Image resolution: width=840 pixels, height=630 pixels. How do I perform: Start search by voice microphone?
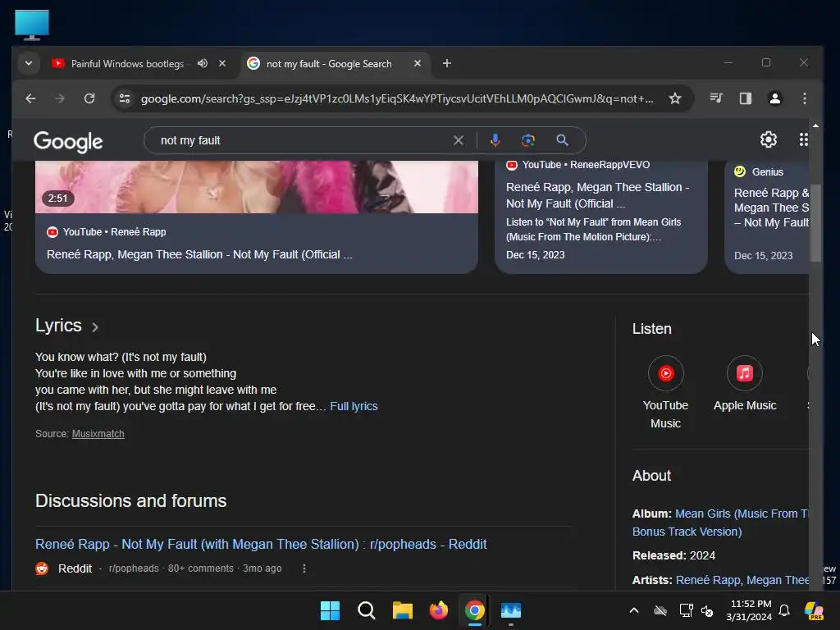click(495, 140)
